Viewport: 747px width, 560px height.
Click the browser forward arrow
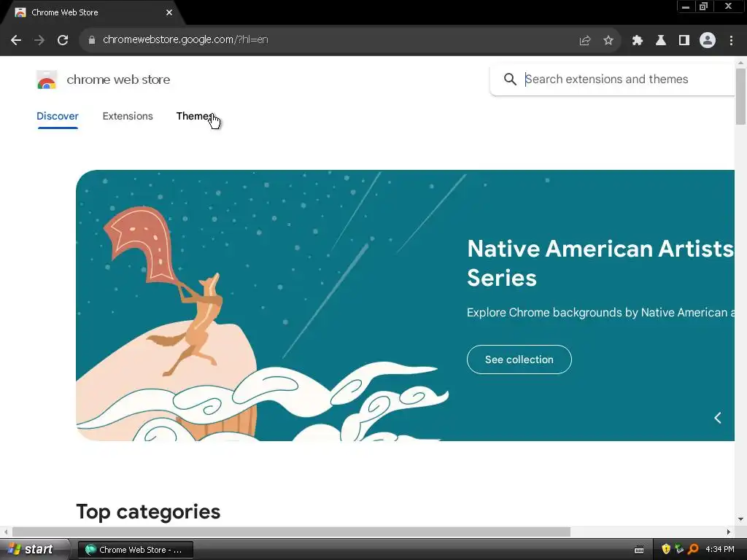(39, 40)
